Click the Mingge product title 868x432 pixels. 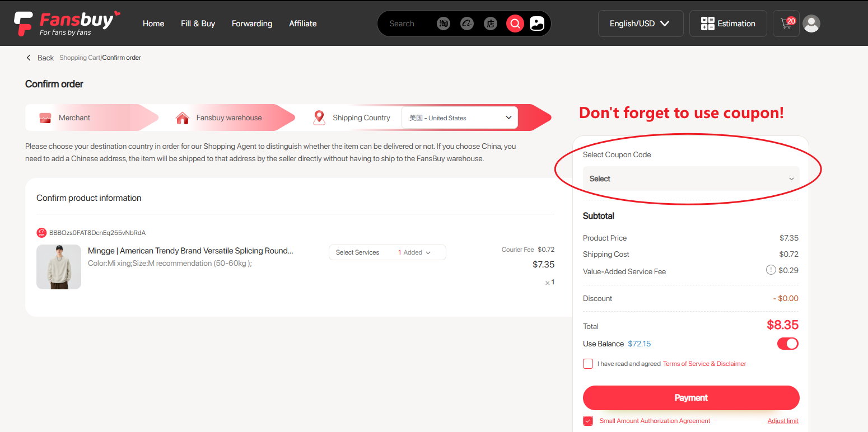[190, 251]
